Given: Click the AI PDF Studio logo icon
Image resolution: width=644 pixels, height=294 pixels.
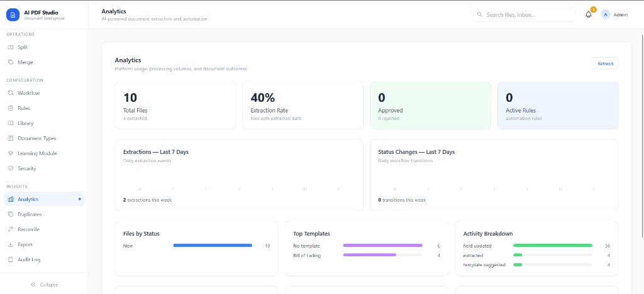Looking at the screenshot, I should pyautogui.click(x=13, y=14).
